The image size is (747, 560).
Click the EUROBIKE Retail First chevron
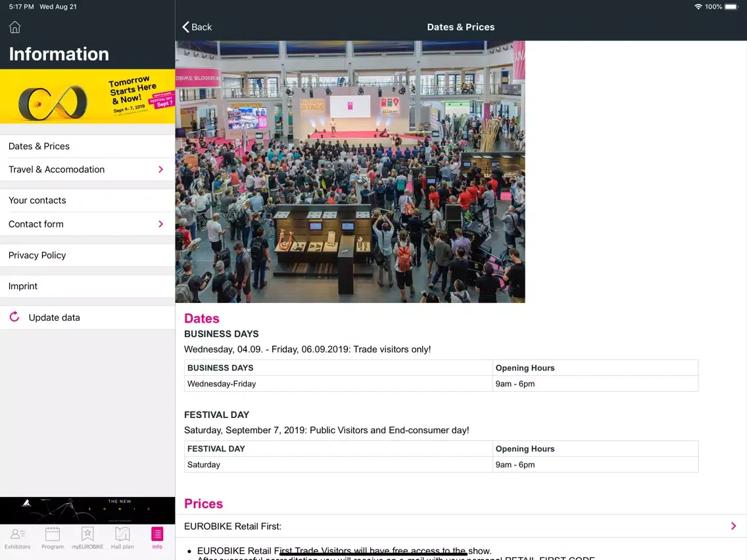734,526
